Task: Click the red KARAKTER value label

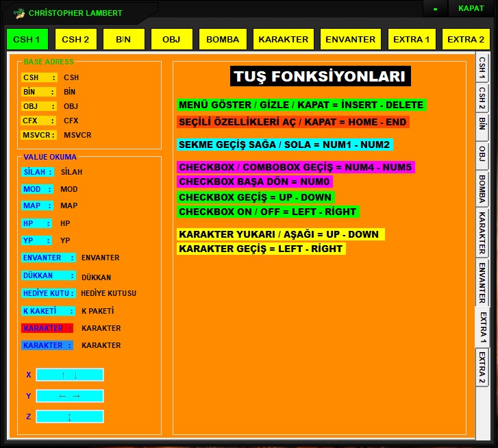Action: (47, 328)
